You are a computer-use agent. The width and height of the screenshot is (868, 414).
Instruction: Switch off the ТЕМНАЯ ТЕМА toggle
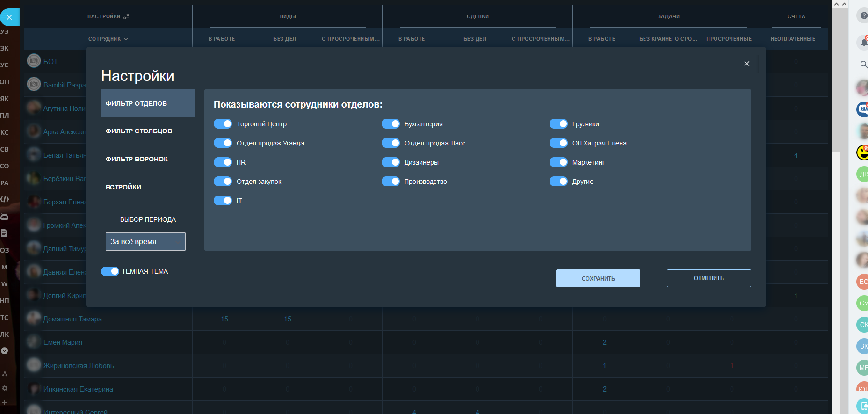[x=110, y=271]
